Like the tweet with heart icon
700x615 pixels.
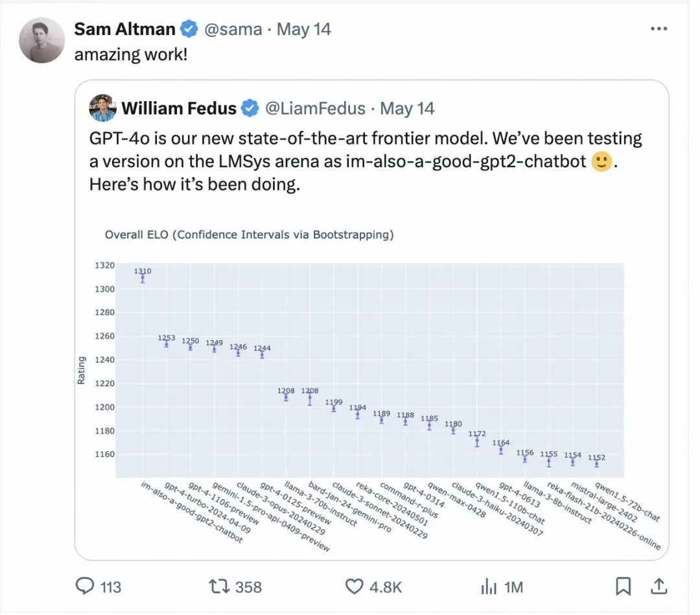tap(354, 586)
